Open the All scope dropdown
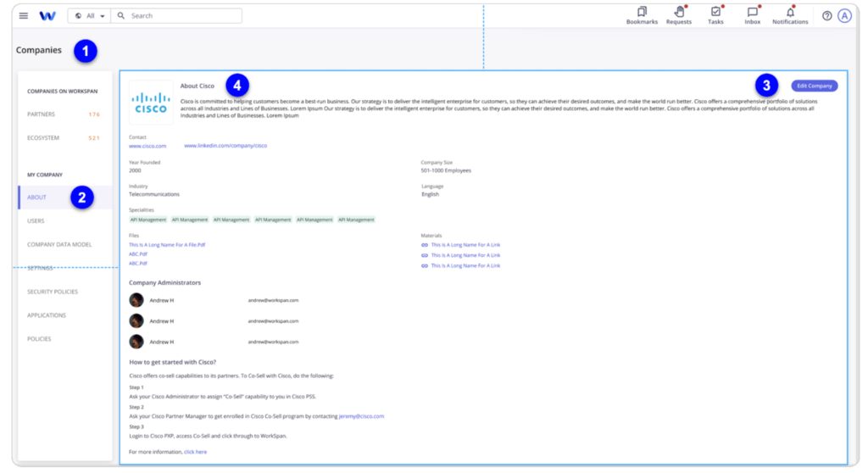 coord(90,15)
